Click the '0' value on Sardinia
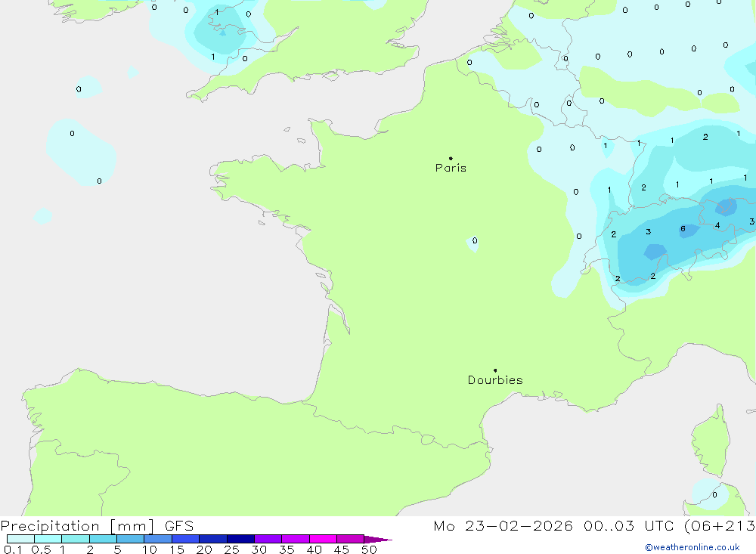 pyautogui.click(x=714, y=495)
